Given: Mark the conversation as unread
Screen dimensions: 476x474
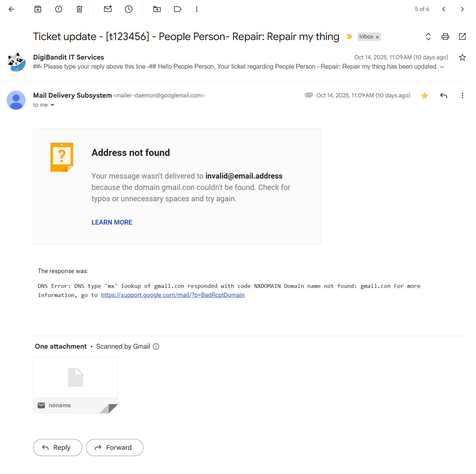Looking at the screenshot, I should [108, 9].
